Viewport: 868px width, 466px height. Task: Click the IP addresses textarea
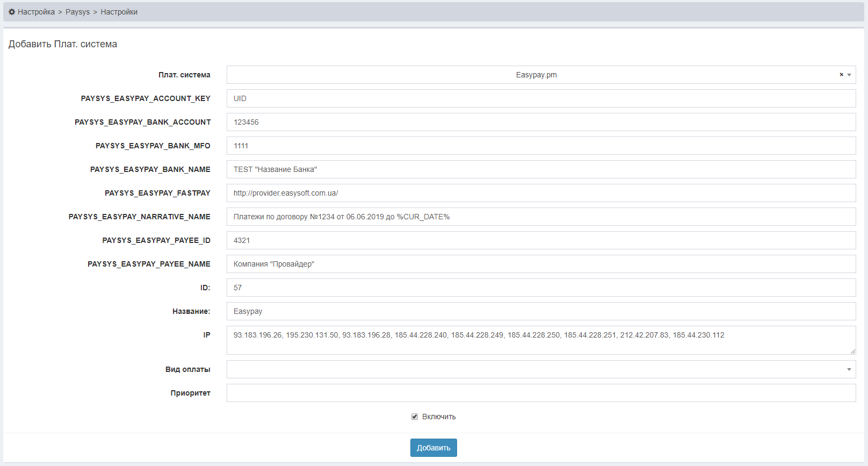click(x=541, y=340)
